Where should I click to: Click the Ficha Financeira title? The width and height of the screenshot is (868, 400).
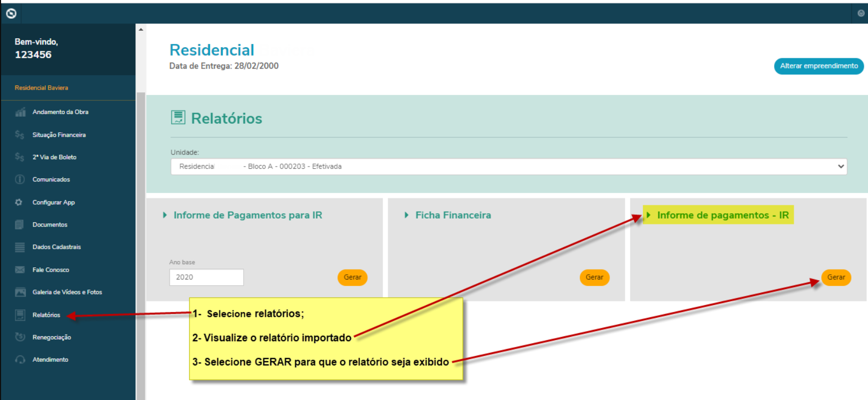453,215
